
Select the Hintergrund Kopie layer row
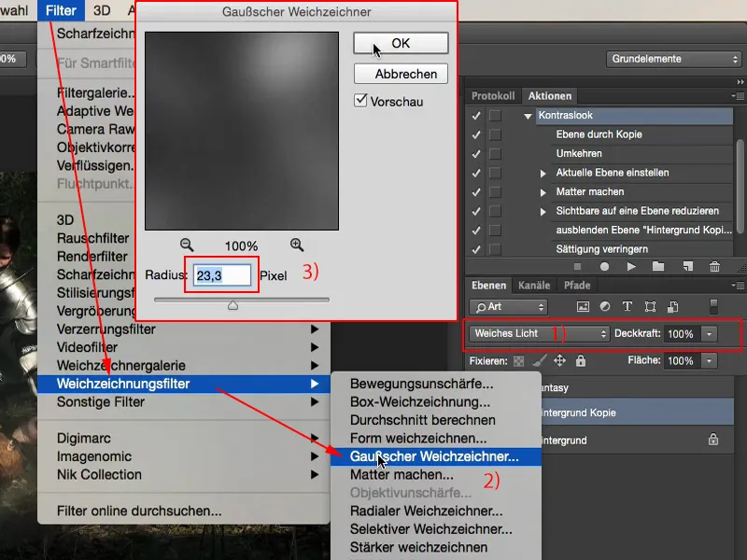click(x=638, y=413)
